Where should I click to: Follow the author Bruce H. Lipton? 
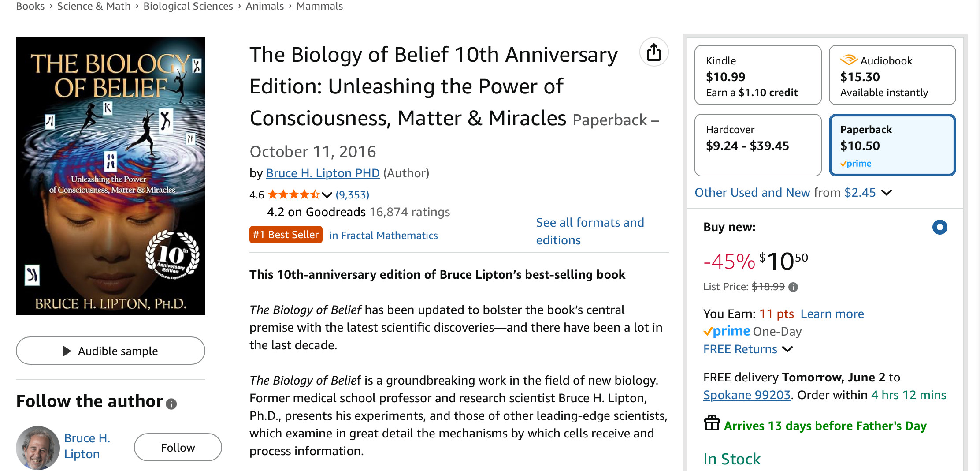178,447
